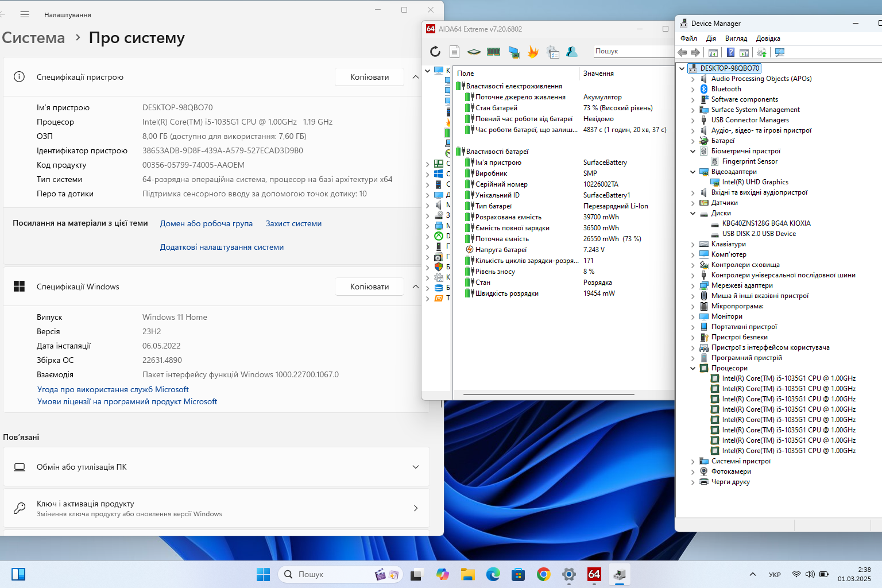Open the УКР language switcher in tray
This screenshot has width=882, height=588.
click(775, 574)
